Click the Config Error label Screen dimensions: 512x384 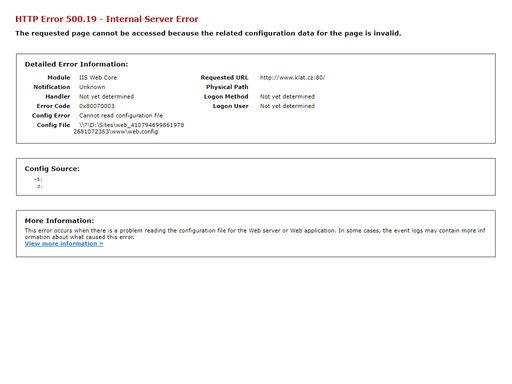tap(51, 115)
